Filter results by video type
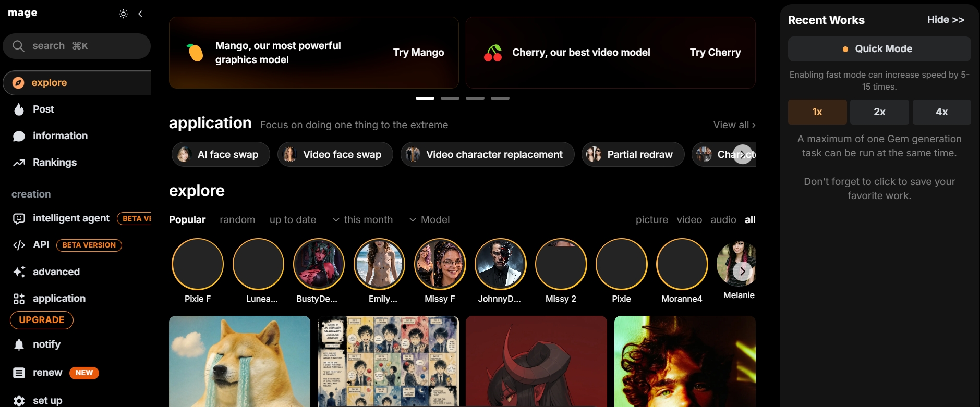 tap(689, 220)
